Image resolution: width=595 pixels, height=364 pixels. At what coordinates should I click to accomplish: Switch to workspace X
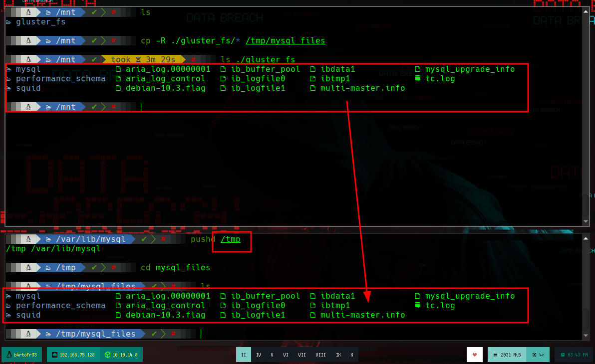pos(352,355)
